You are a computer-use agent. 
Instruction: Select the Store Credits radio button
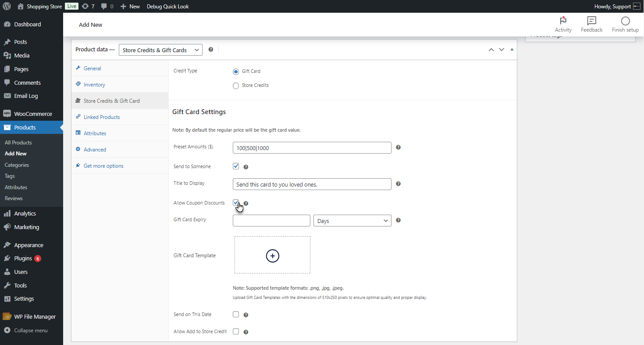point(236,86)
